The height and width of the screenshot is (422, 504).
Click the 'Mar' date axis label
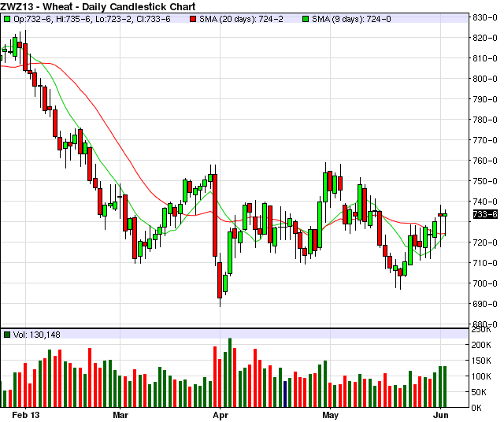(120, 415)
